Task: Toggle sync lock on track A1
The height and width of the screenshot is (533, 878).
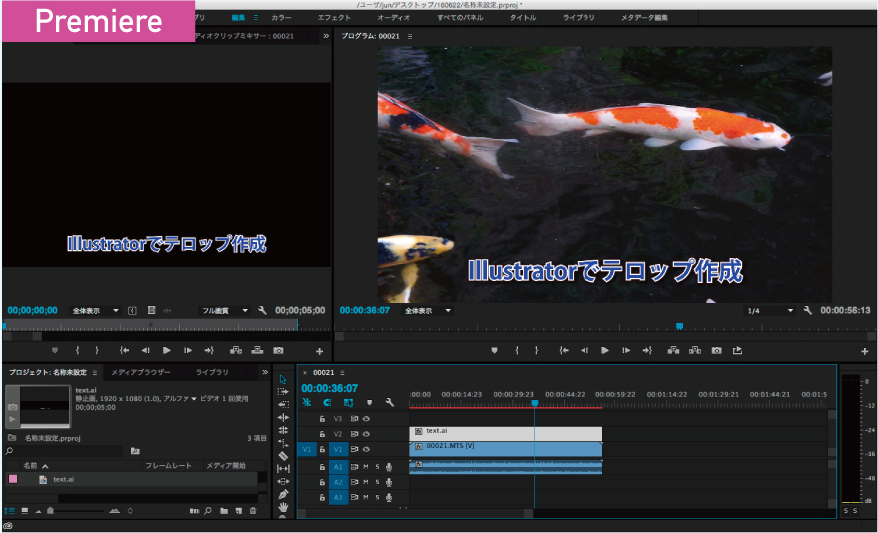Action: (x=354, y=467)
